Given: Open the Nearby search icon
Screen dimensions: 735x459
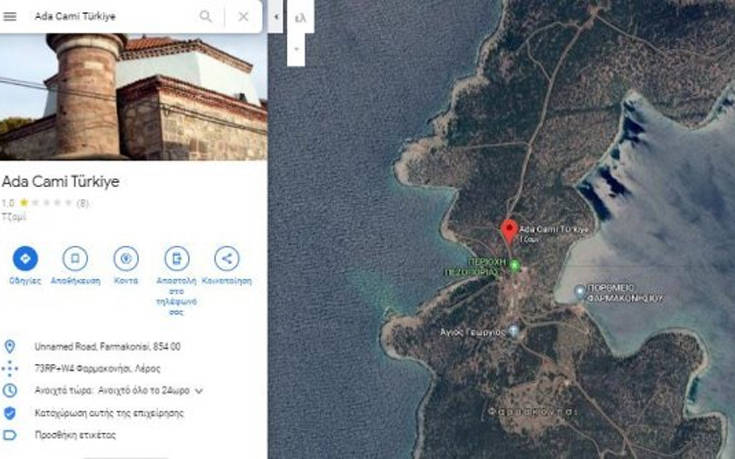Looking at the screenshot, I should click(126, 258).
